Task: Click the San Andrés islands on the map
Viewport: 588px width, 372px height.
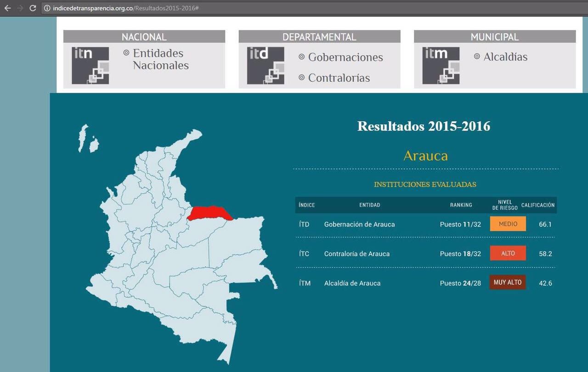Action: pos(88,139)
